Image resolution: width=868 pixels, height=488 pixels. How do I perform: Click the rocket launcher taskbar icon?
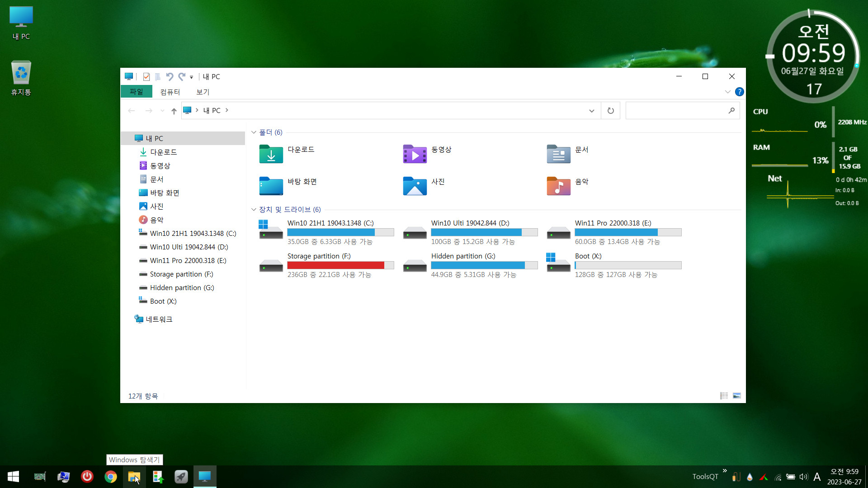[x=181, y=477]
